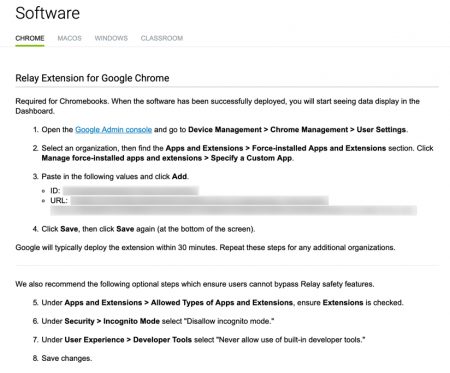This screenshot has width=450, height=373.
Task: Open the WINDOWS tab
Action: pyautogui.click(x=111, y=38)
